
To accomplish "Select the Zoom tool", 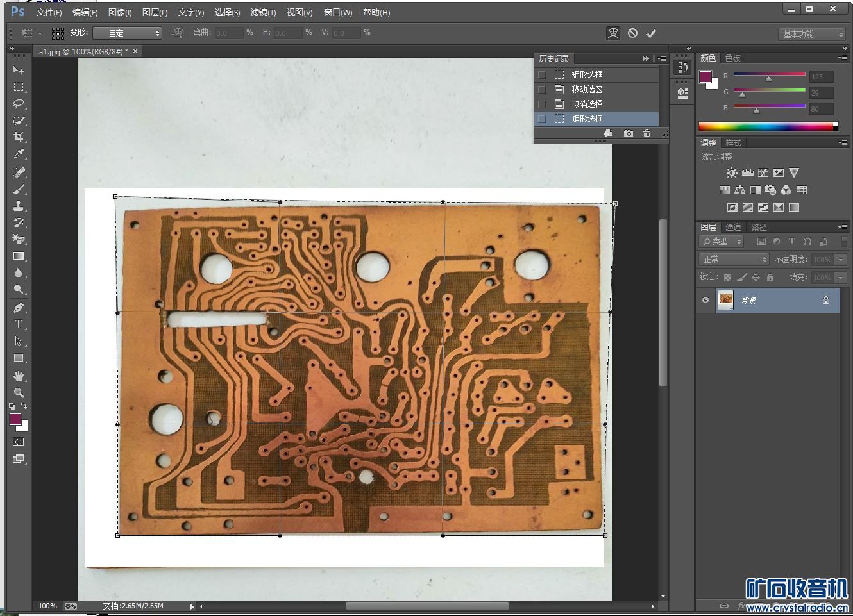I will 19,392.
